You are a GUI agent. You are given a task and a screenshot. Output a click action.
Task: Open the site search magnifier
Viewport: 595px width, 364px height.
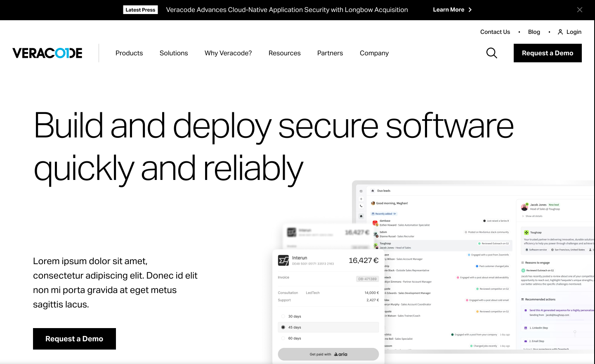tap(491, 53)
